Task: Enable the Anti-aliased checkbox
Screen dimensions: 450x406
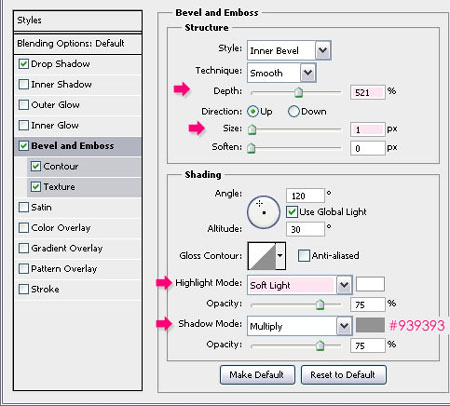Action: 304,256
